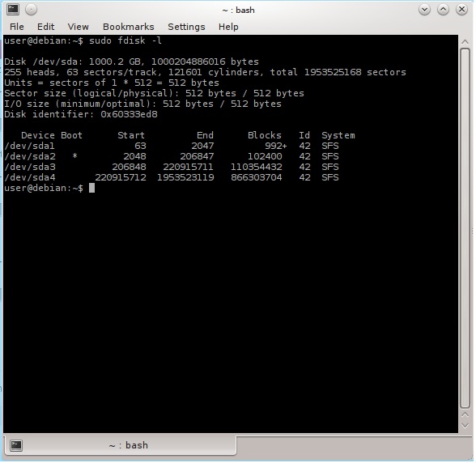Click scrollbar down arrow at bottom

[465, 426]
